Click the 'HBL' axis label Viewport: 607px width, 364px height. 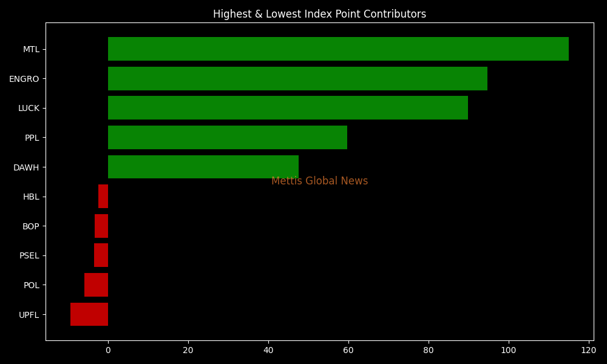(31, 197)
